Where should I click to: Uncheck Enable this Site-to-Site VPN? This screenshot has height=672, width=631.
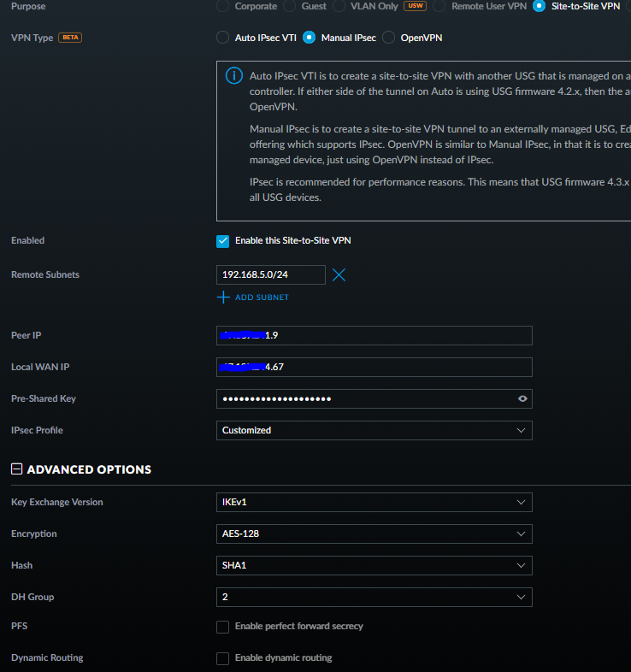point(223,241)
